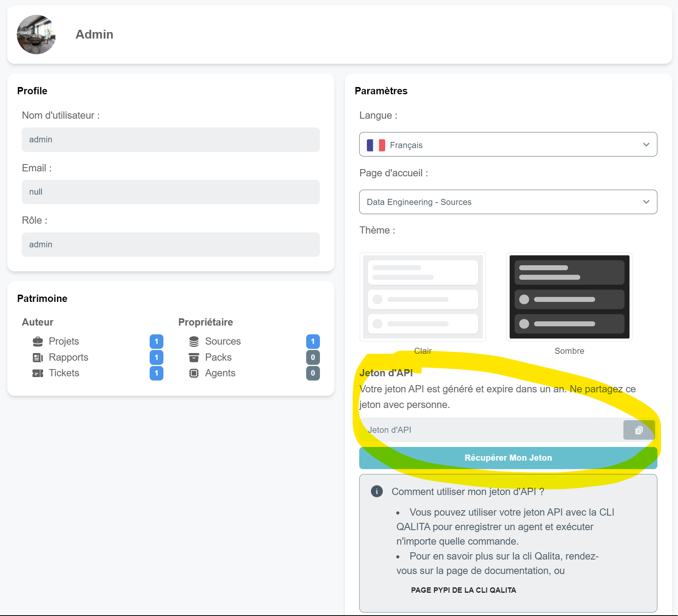This screenshot has height=616, width=678.
Task: Open the Page PyPI de la CLI Qalita link
Action: pos(463,590)
